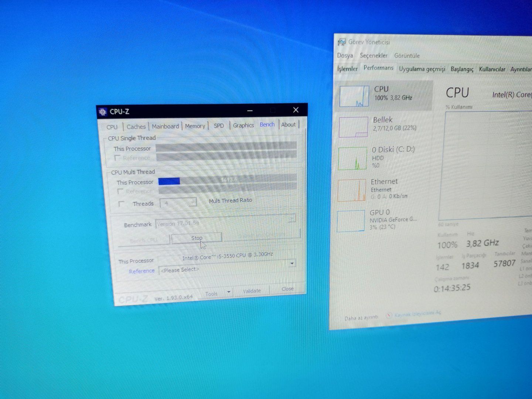
Task: Select the Ethernet thumbnail graph
Action: (x=351, y=190)
